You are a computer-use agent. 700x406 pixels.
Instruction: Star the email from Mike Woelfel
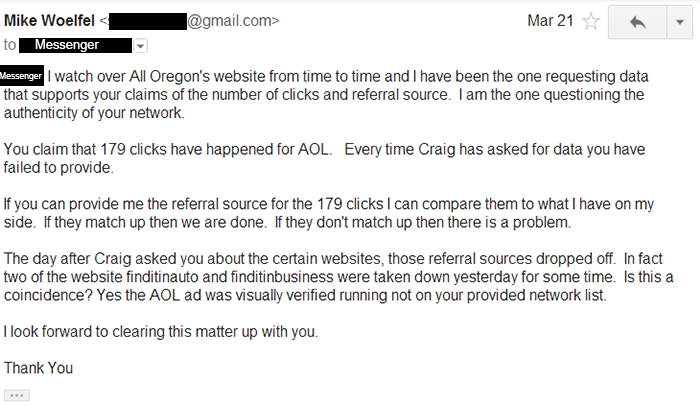tap(591, 21)
